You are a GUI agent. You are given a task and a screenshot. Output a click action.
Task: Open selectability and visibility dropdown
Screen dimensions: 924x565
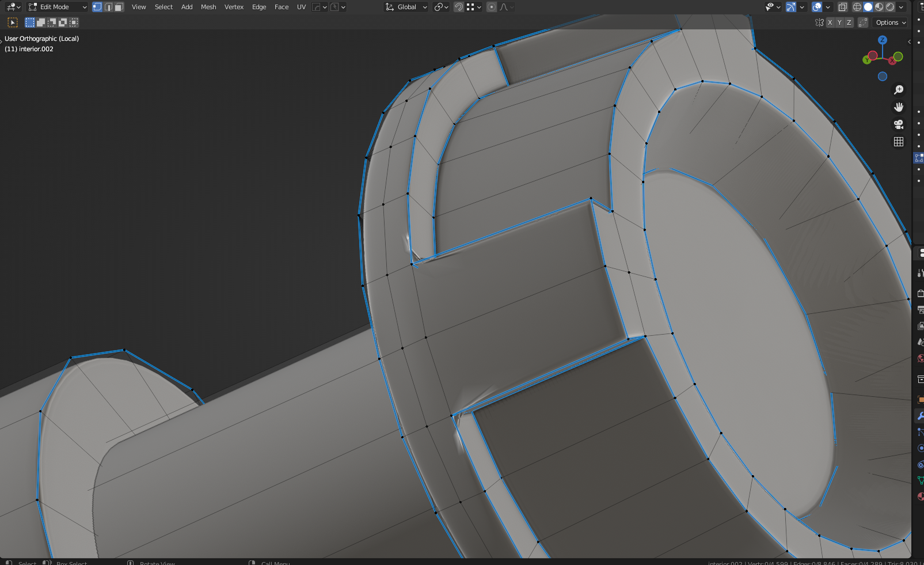[773, 7]
